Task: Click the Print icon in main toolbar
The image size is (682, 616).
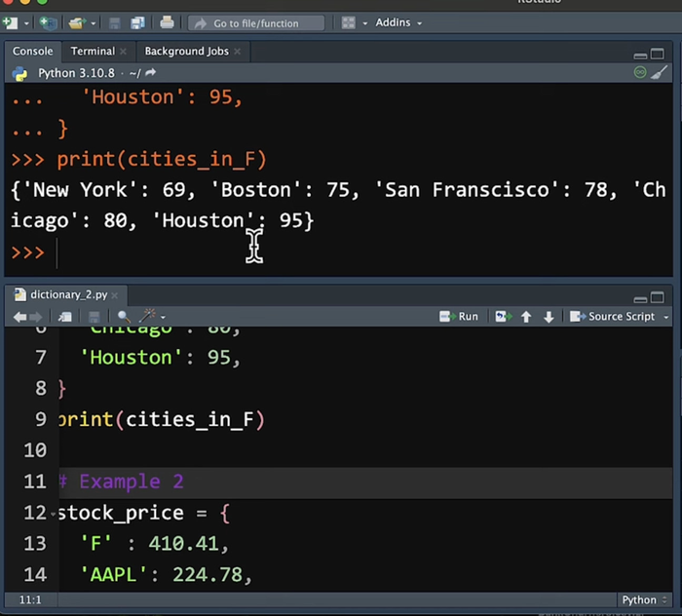Action: [x=167, y=22]
